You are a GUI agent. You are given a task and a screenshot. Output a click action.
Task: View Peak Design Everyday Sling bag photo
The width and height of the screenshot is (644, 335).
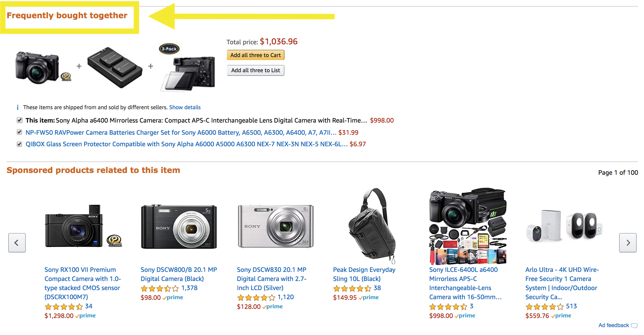pos(372,226)
